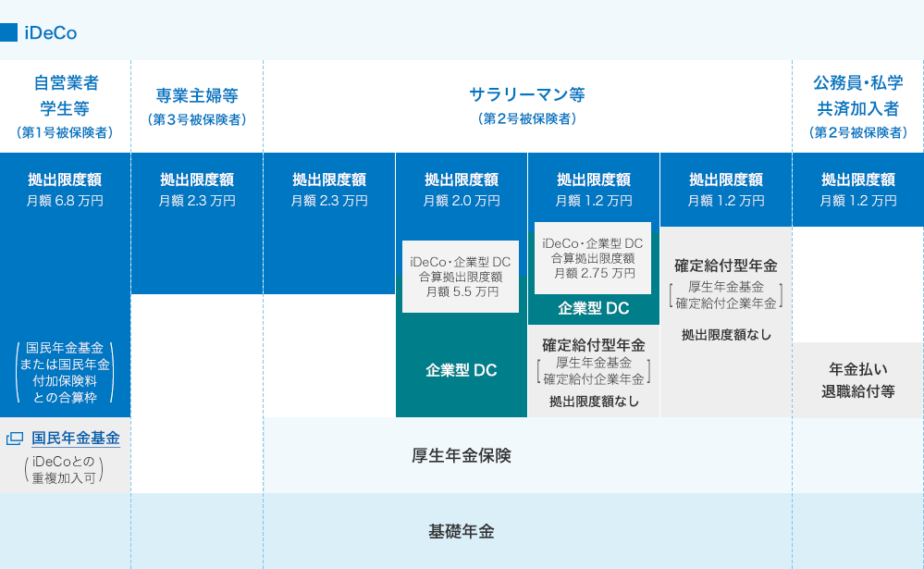Click the （第3号被保険者） label
Screen dimensions: 924x569
click(x=197, y=119)
